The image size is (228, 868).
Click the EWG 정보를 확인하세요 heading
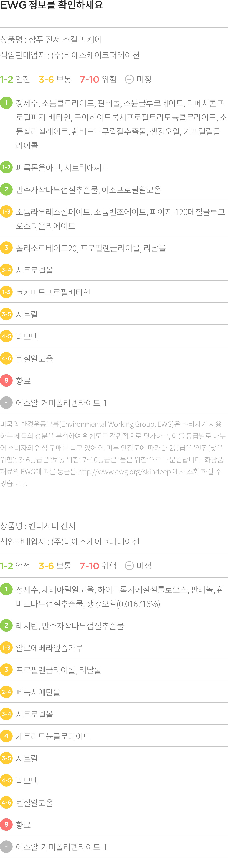(x=52, y=5)
